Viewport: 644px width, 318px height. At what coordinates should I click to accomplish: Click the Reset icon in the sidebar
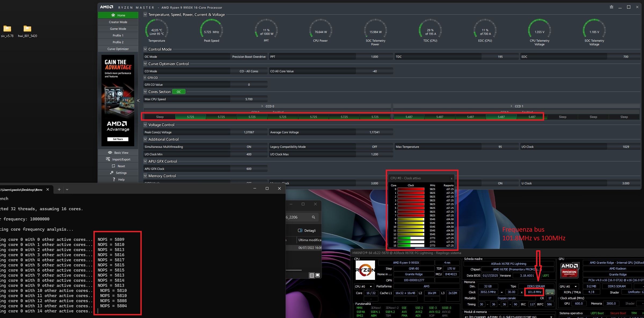113,166
